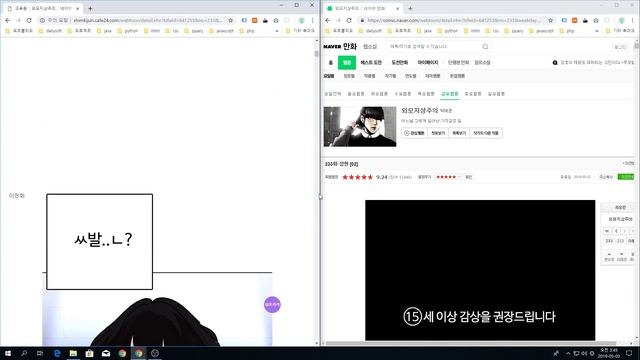Open the 웹소설 link next to the logo
The image size is (640, 360).
(x=370, y=47)
